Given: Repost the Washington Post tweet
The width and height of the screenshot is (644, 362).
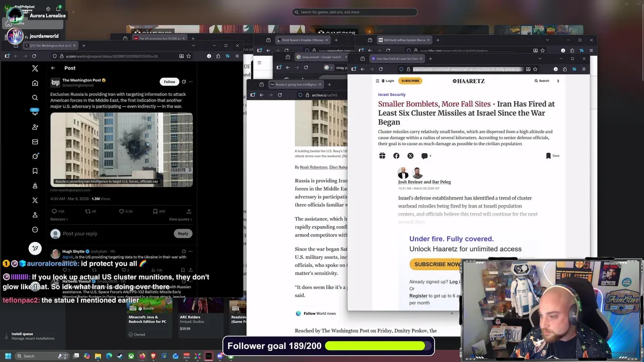Looking at the screenshot, I should click(x=87, y=211).
